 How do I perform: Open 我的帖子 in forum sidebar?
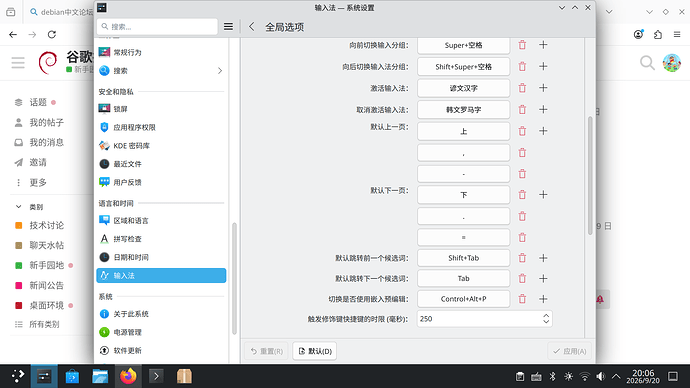pos(47,122)
